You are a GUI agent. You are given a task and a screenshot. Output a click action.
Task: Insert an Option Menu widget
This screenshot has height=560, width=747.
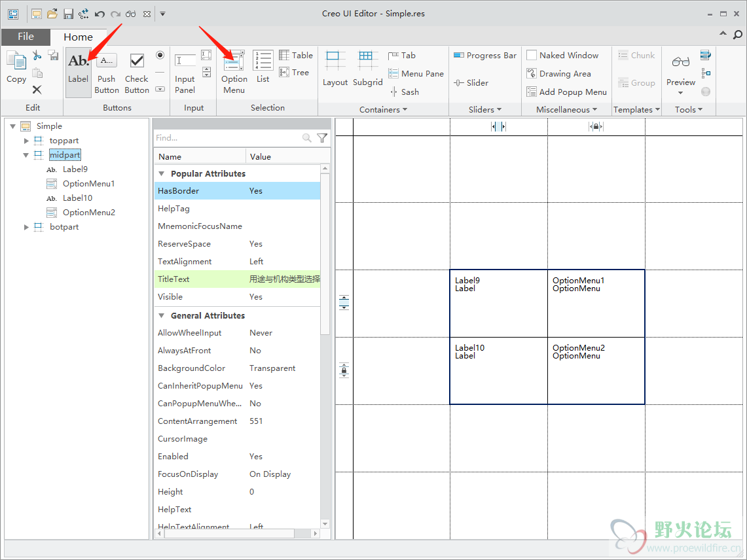234,73
